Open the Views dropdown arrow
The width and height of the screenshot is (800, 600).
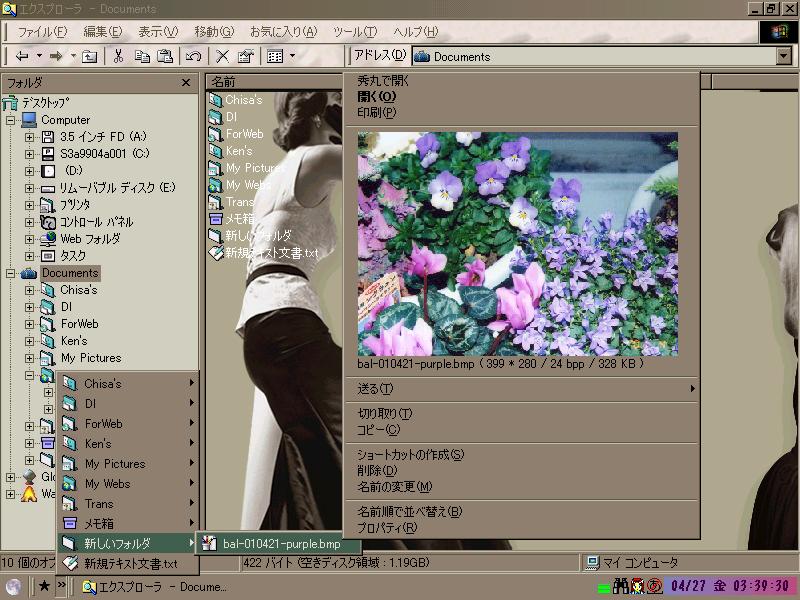(x=292, y=56)
